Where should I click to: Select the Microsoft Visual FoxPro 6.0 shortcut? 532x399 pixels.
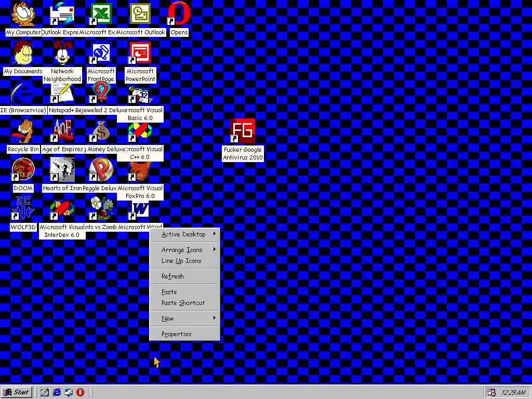140,171
